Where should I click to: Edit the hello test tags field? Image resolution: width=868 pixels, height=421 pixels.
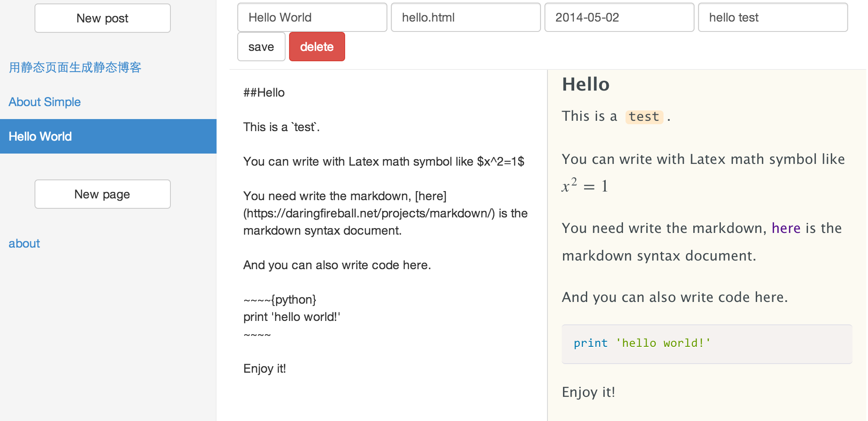(773, 17)
